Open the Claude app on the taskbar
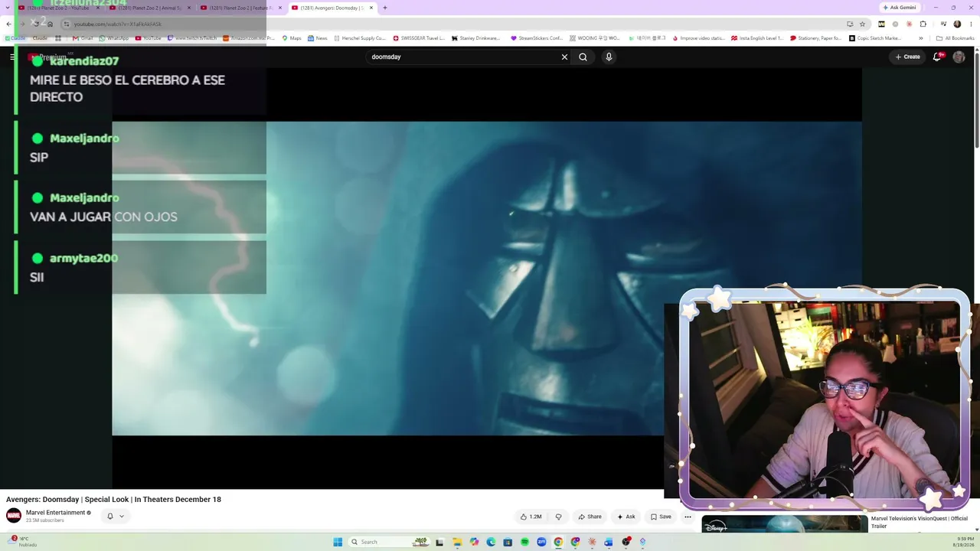 592,542
